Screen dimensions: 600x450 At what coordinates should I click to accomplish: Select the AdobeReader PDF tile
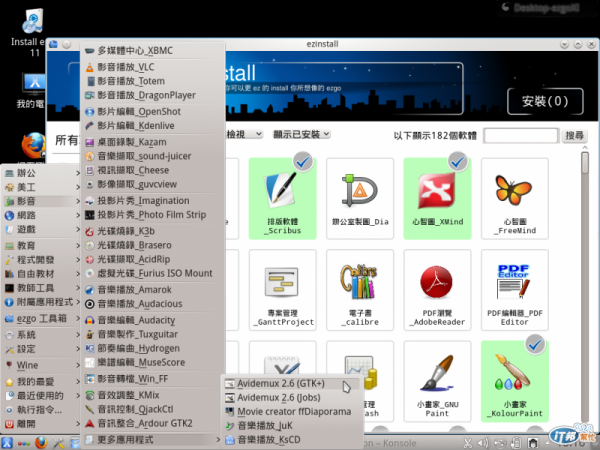437,290
